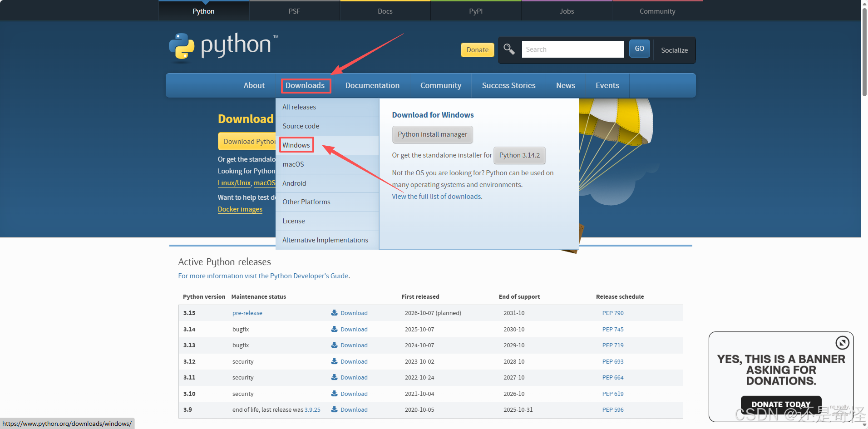
Task: Open the About navigation menu
Action: (254, 85)
